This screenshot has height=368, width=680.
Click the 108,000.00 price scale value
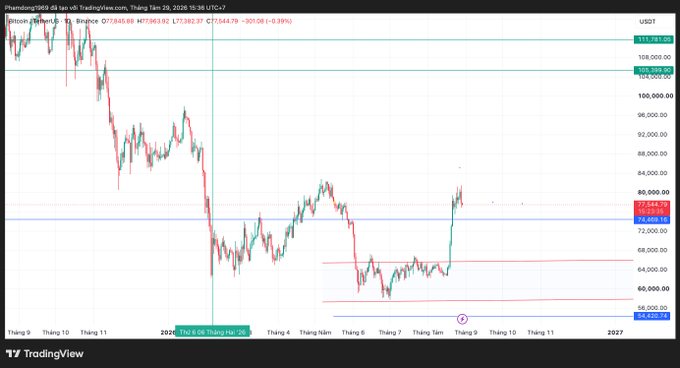coord(654,57)
